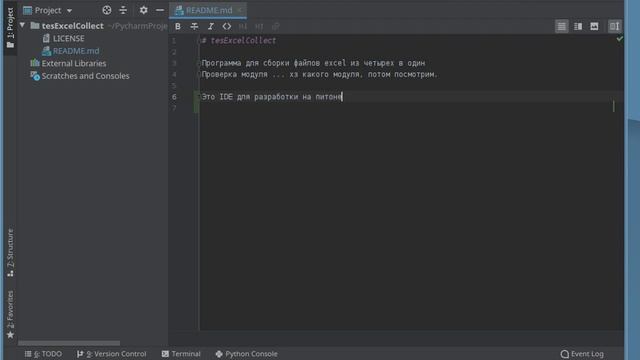Open Project panel settings gear
640x360 pixels.
pos(143,10)
